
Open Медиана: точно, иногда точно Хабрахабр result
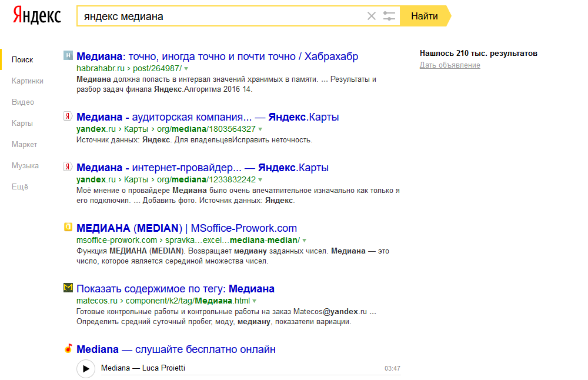tap(217, 56)
